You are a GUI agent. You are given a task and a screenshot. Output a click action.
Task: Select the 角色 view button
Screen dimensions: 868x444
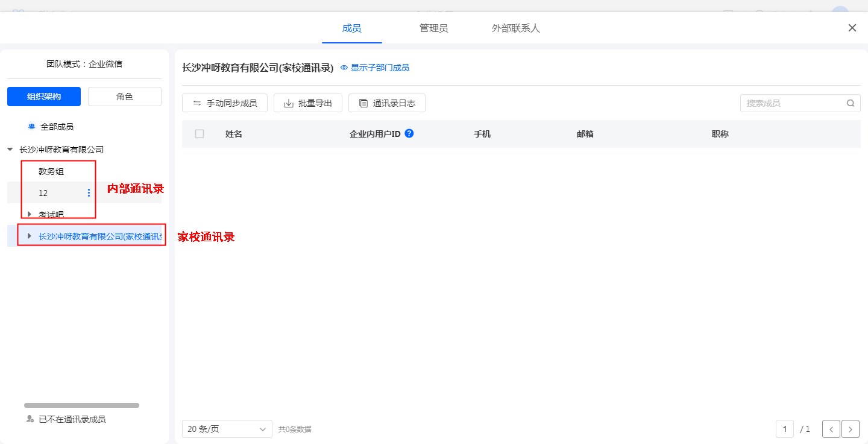[125, 97]
